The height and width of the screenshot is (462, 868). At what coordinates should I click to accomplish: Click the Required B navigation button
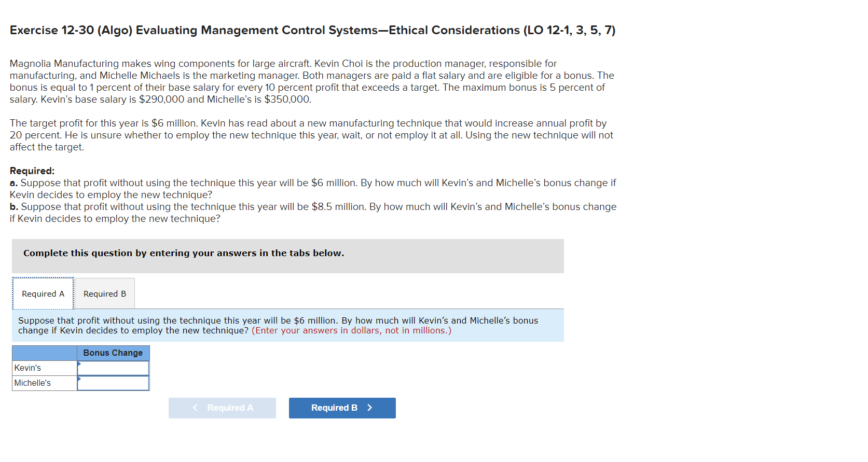coord(342,408)
